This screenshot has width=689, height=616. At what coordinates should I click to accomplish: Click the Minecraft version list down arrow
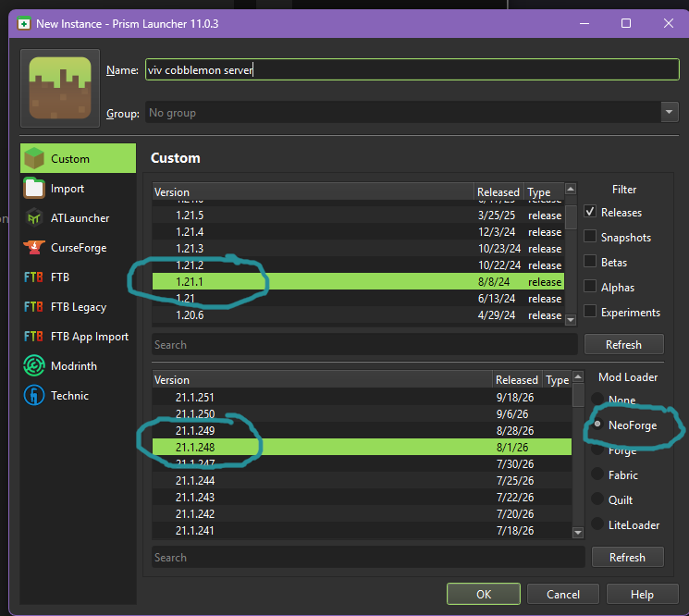pos(571,319)
